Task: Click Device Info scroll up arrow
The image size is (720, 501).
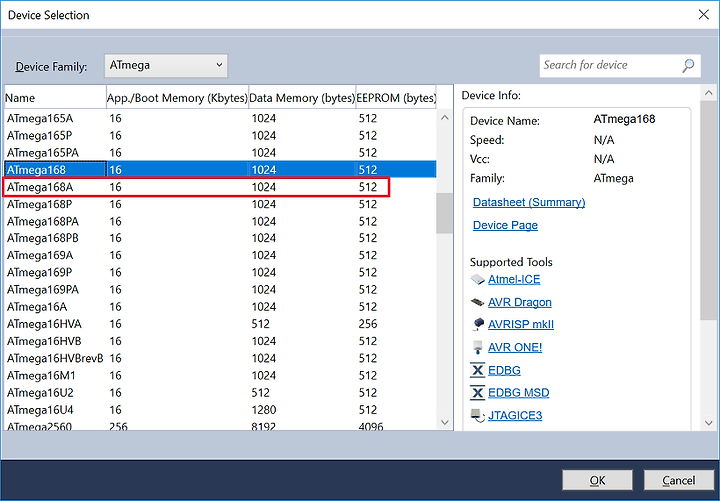Action: (709, 93)
